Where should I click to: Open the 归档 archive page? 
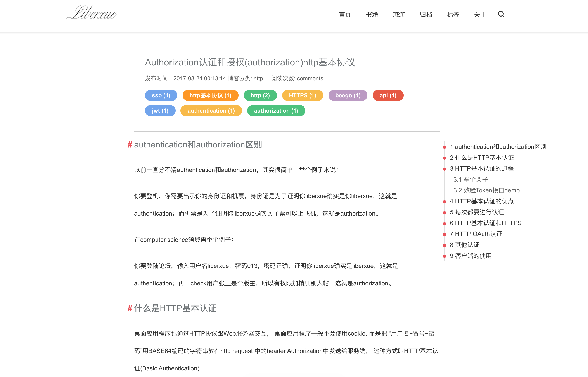(x=426, y=14)
